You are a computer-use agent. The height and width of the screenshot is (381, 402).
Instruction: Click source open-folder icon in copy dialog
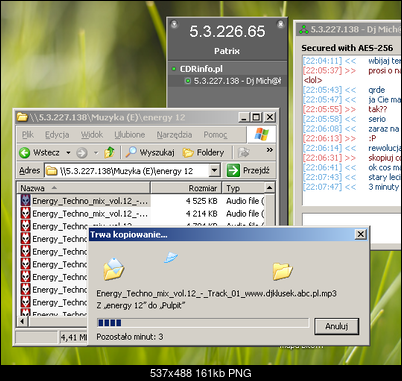tap(114, 269)
